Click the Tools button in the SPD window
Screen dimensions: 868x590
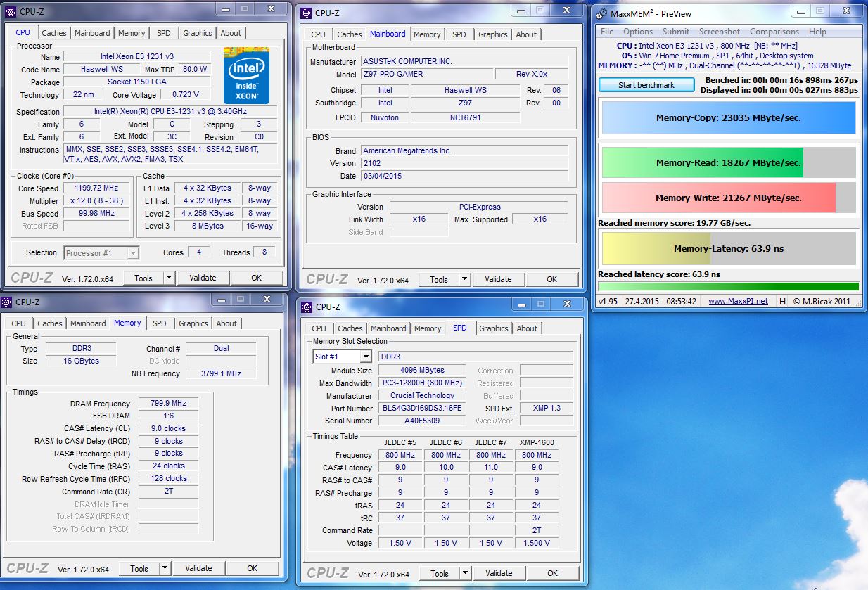pyautogui.click(x=440, y=573)
